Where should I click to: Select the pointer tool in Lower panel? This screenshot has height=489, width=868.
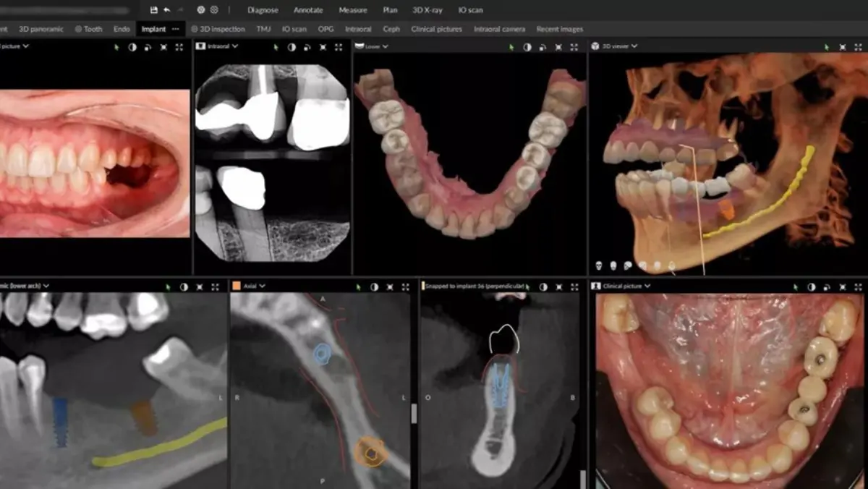(x=511, y=47)
